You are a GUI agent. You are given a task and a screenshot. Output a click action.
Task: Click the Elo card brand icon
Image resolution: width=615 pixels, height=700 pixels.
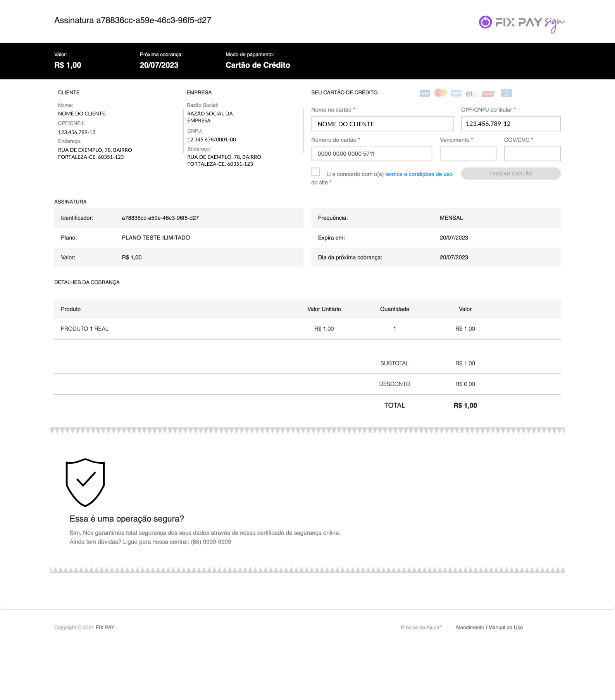[471, 94]
